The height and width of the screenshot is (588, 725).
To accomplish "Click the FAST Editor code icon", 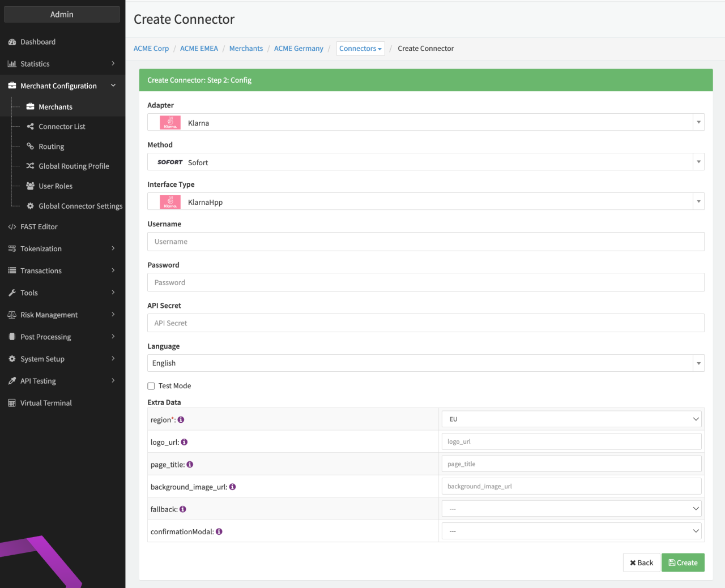I will pyautogui.click(x=12, y=227).
